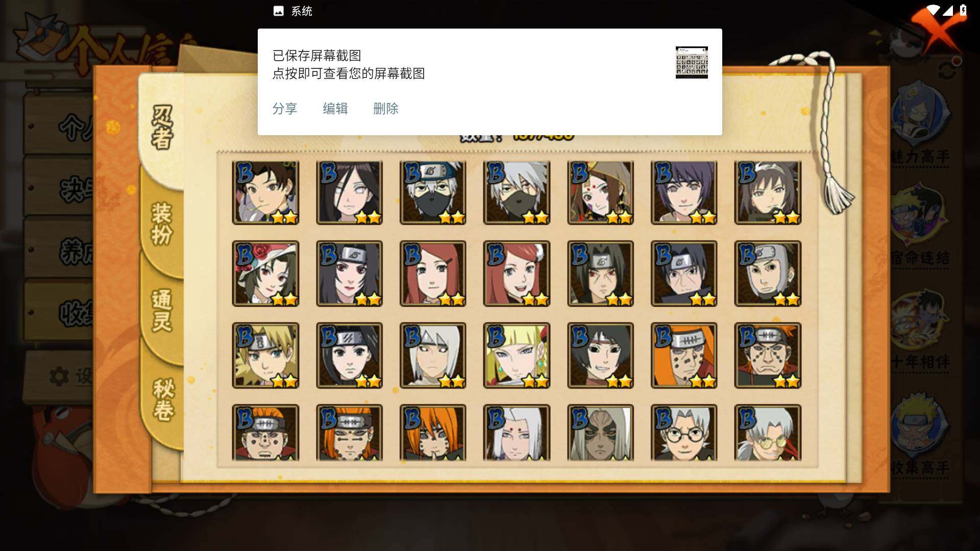Open the 装扮 tab
The image size is (980, 551).
pyautogui.click(x=162, y=223)
